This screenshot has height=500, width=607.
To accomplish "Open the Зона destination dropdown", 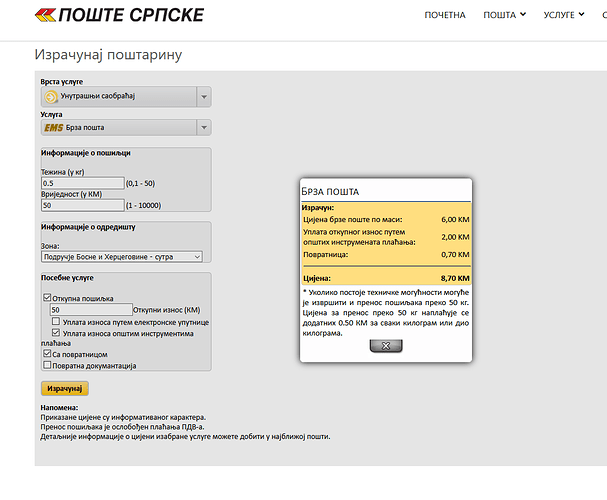I will tap(122, 257).
